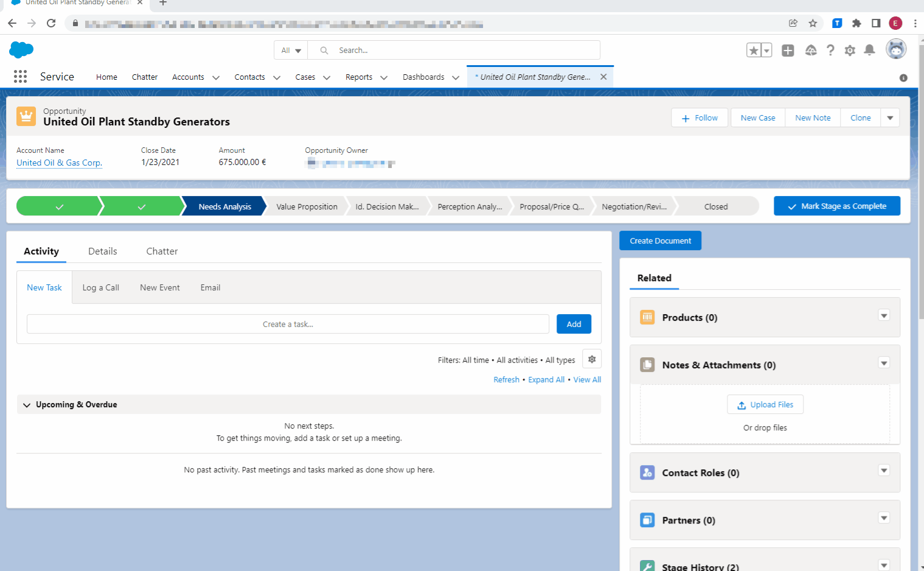Collapse the Upcoming & Overdue section
This screenshot has height=571, width=924.
tap(27, 405)
